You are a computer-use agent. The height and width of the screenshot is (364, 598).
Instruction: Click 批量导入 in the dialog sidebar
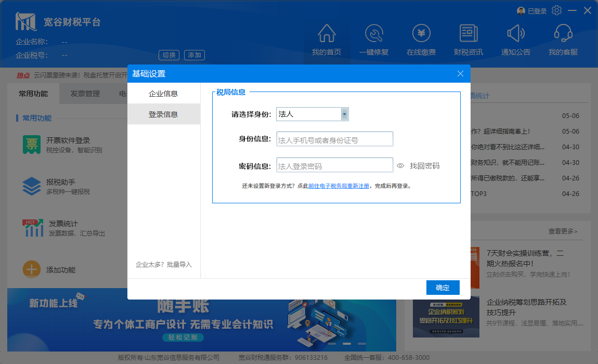[x=179, y=265]
